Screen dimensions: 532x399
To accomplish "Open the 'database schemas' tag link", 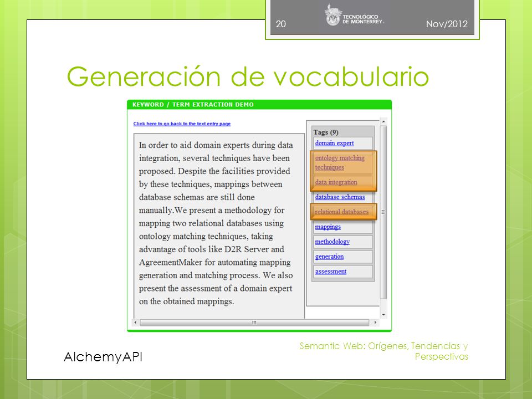I will (340, 197).
